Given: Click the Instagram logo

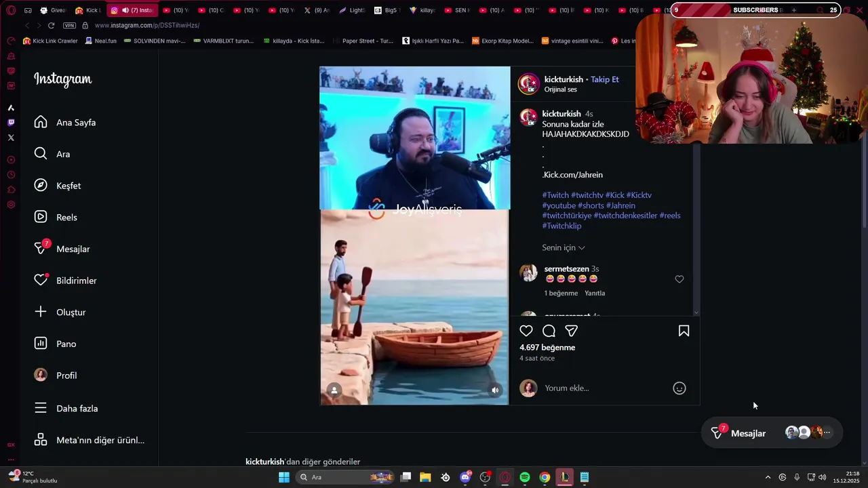Looking at the screenshot, I should point(63,79).
